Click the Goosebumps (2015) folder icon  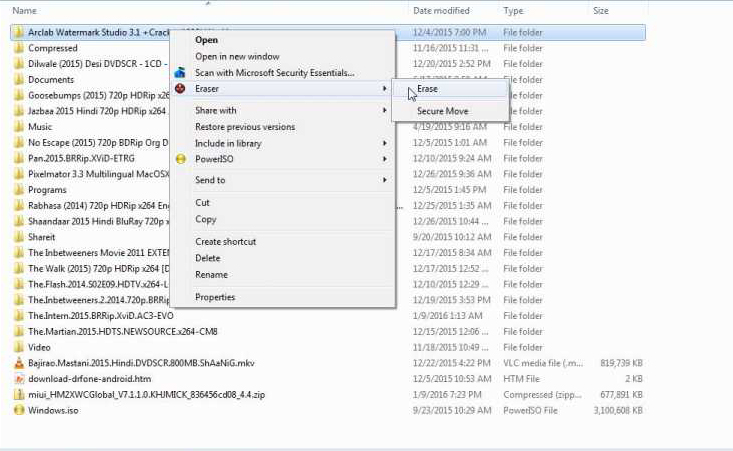pos(19,95)
